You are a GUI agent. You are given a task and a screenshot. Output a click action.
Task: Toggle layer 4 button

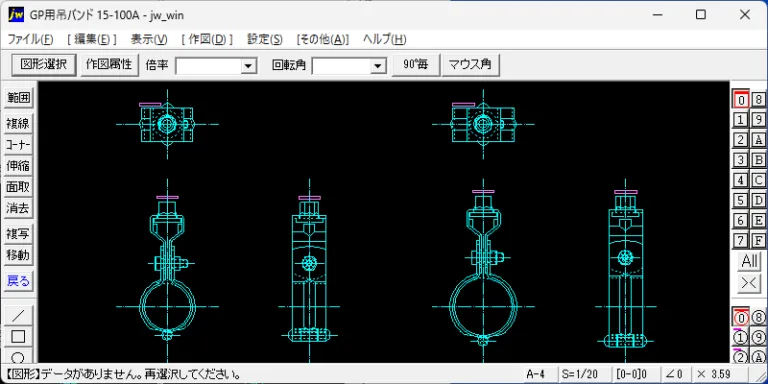tap(741, 180)
